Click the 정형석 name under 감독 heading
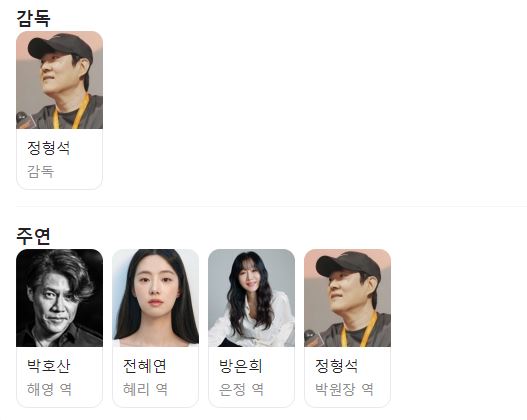 click(49, 148)
